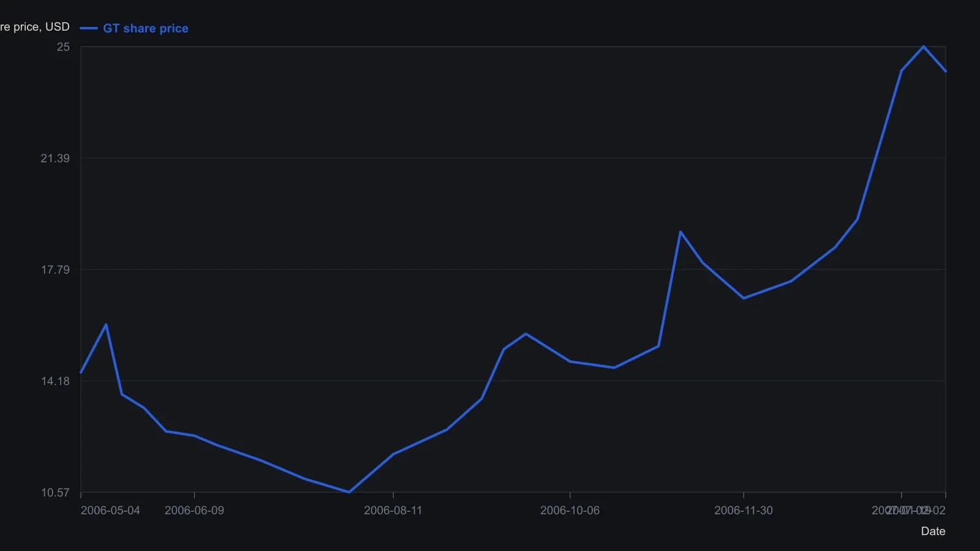Select the 2006-11-30 date label

[743, 510]
